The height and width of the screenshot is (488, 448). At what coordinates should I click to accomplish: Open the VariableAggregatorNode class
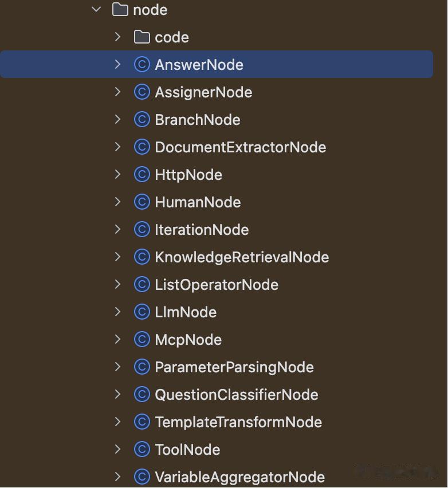pyautogui.click(x=239, y=477)
